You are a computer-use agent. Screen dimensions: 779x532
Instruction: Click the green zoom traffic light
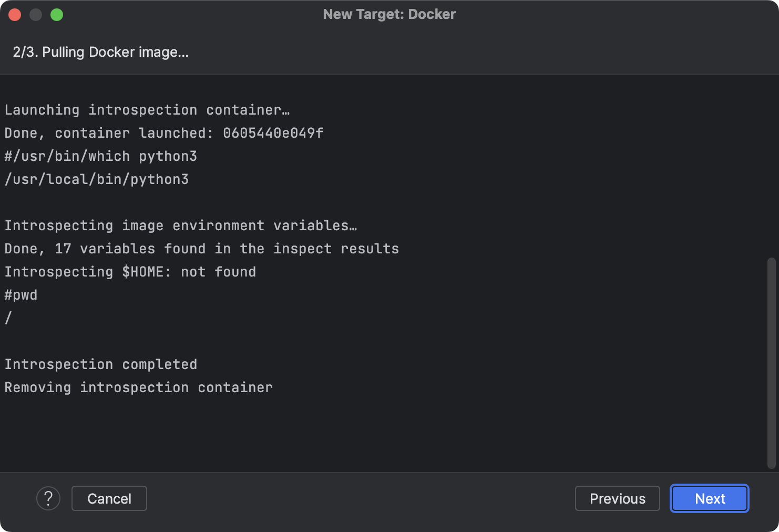(57, 14)
